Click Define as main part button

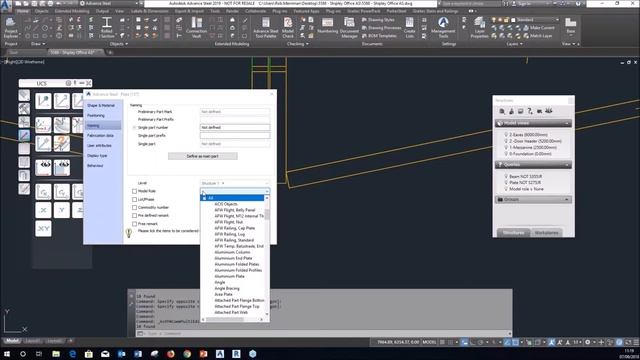(x=202, y=156)
